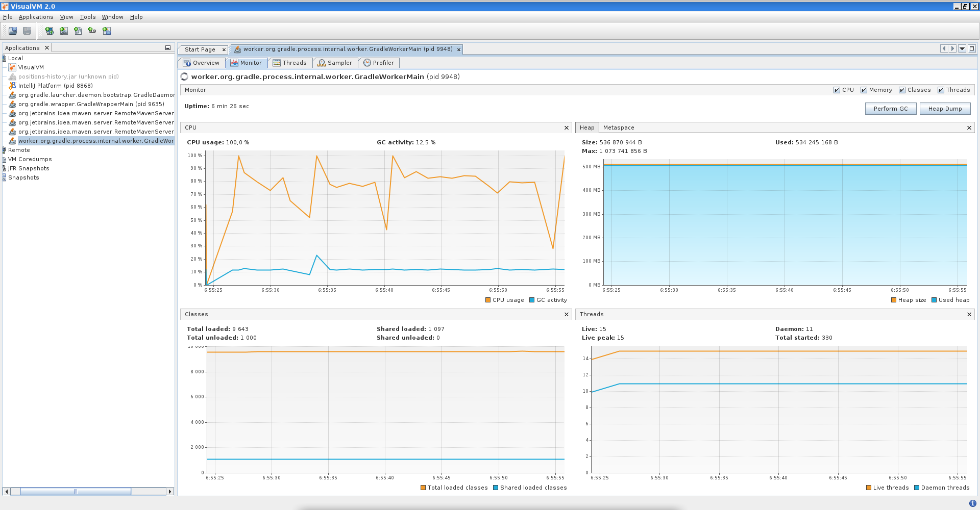
Task: Click the Add Application Snapshot toolbar icon
Action: click(107, 31)
